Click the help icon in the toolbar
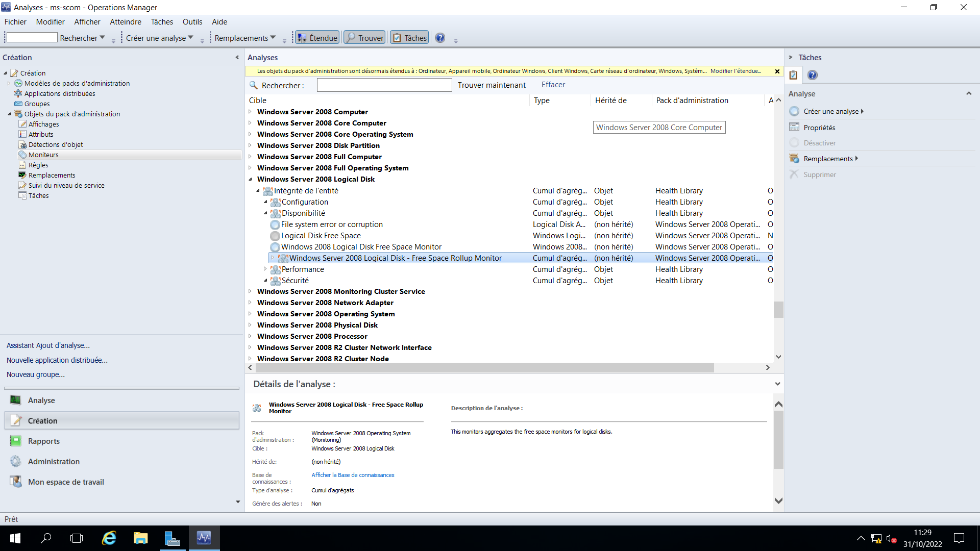The height and width of the screenshot is (551, 980). pyautogui.click(x=440, y=38)
